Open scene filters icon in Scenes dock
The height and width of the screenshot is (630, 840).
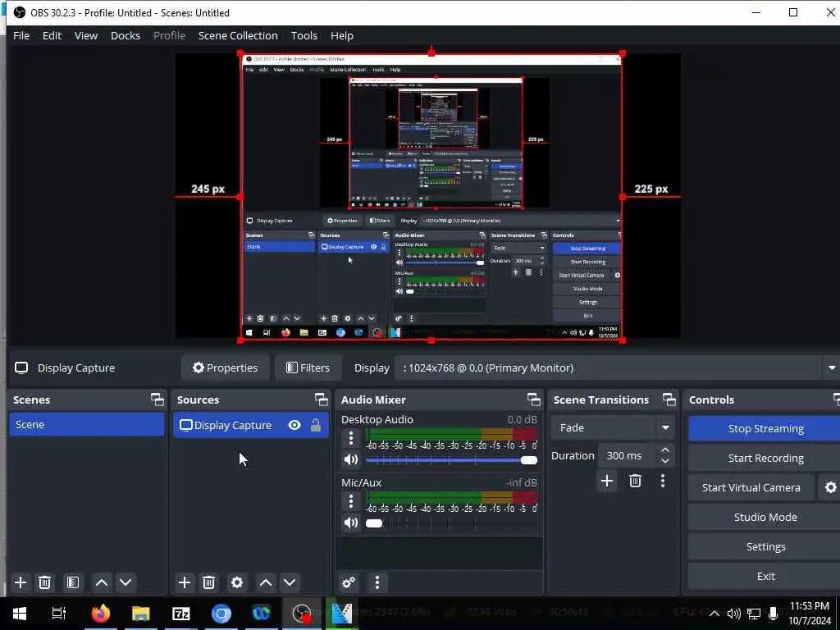[x=73, y=582]
